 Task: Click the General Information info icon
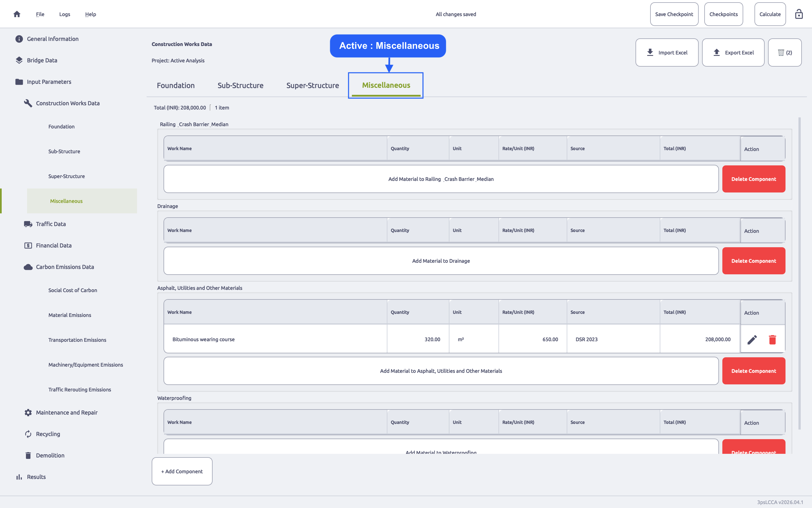click(19, 39)
